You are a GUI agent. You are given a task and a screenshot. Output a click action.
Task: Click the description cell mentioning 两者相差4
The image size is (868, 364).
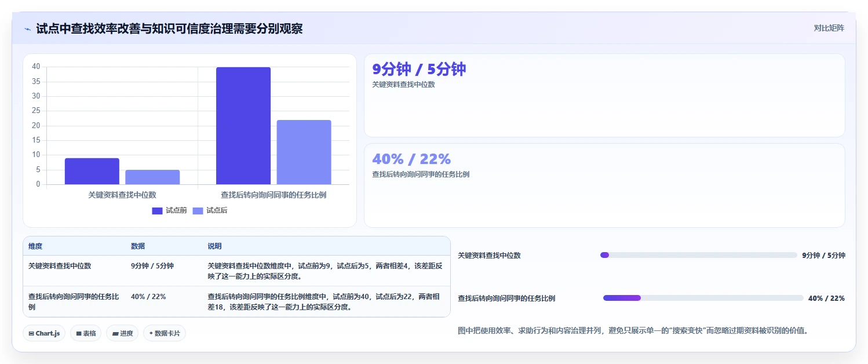[x=325, y=271]
